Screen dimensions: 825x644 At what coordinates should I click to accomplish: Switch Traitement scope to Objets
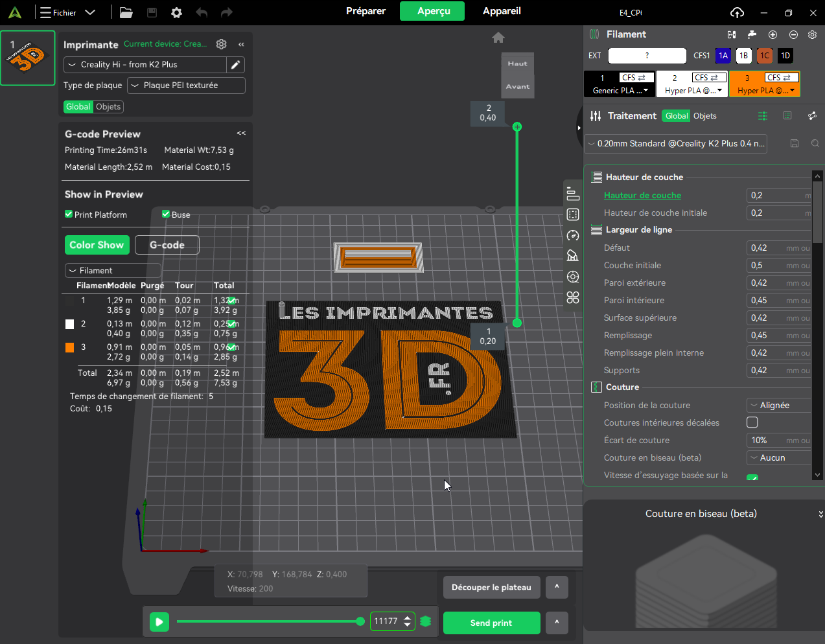pyautogui.click(x=705, y=116)
